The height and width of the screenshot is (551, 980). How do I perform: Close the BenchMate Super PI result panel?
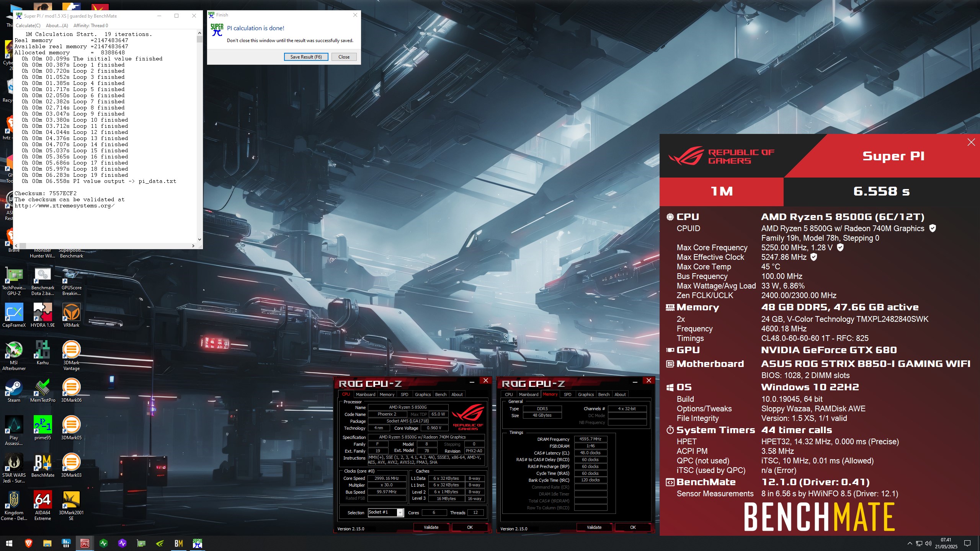click(971, 142)
